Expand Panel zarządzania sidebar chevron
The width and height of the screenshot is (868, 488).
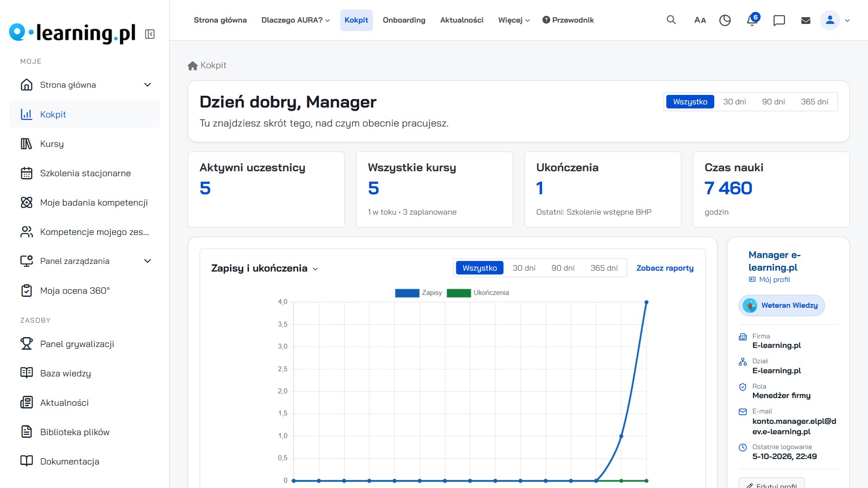tap(147, 261)
